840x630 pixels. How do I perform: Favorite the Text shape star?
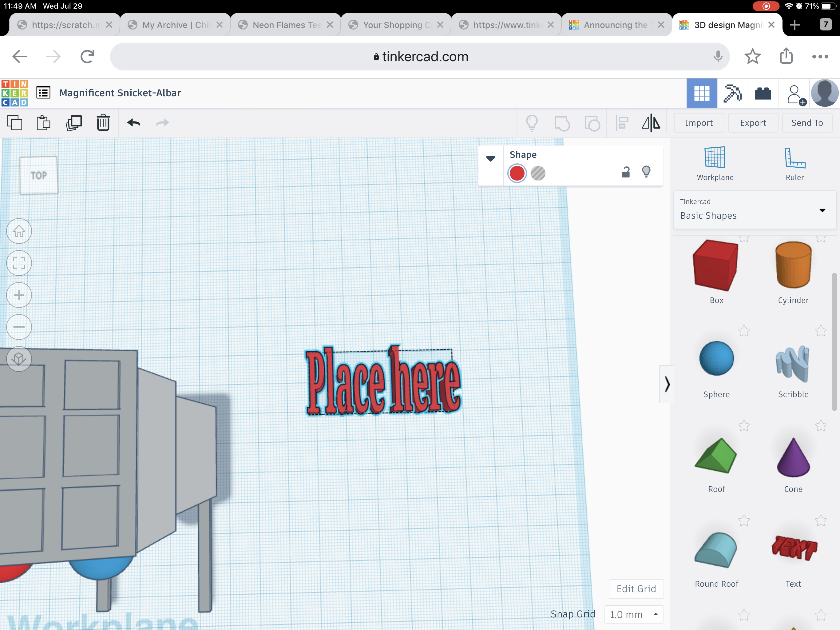coord(821,520)
